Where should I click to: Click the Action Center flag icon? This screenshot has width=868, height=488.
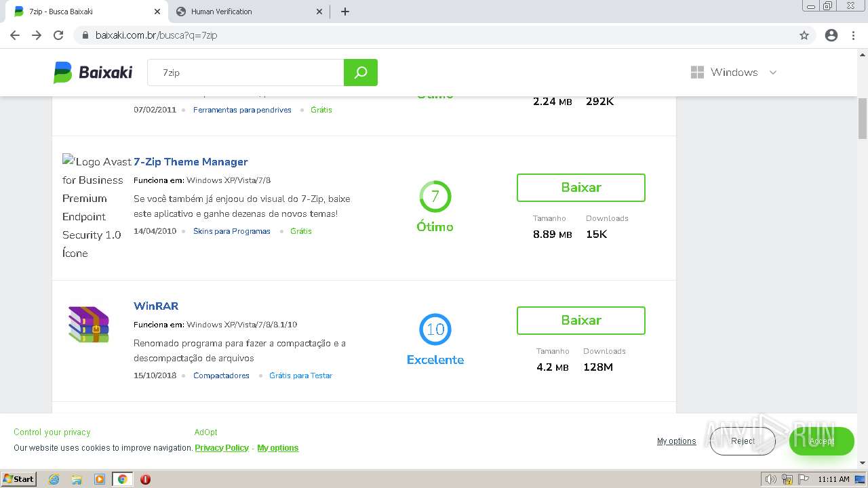coord(803,479)
